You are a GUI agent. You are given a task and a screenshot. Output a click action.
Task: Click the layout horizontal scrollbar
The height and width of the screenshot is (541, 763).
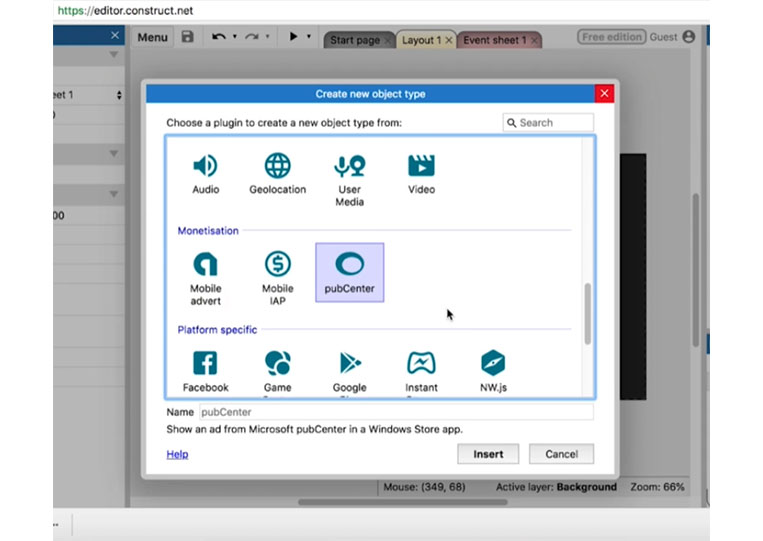403,502
